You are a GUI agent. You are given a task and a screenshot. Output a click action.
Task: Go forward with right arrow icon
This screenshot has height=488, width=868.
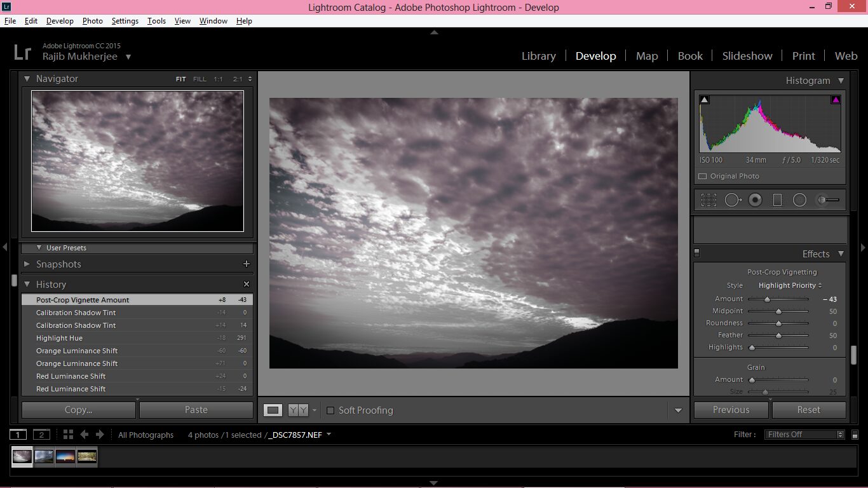tap(100, 435)
